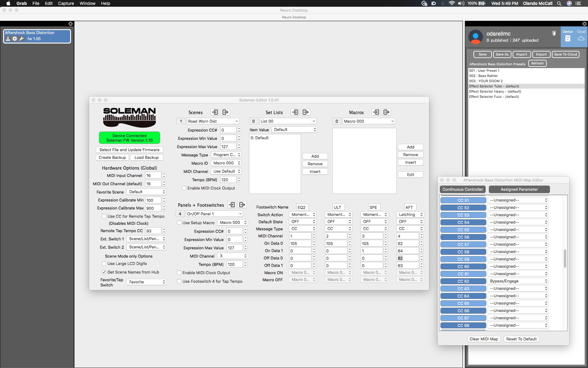Open AFT Switch Action Latching dropdown
Screen dimensions: 588x368
tap(410, 215)
